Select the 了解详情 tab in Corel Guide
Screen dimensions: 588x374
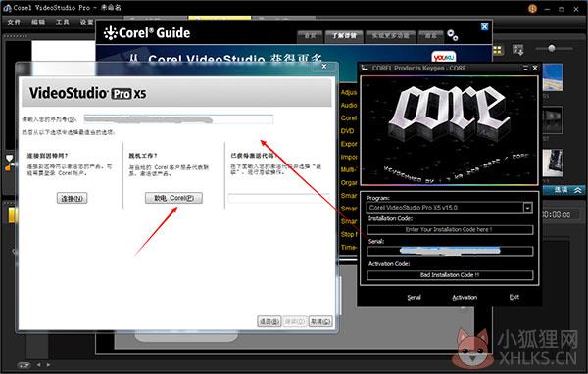[x=344, y=36]
